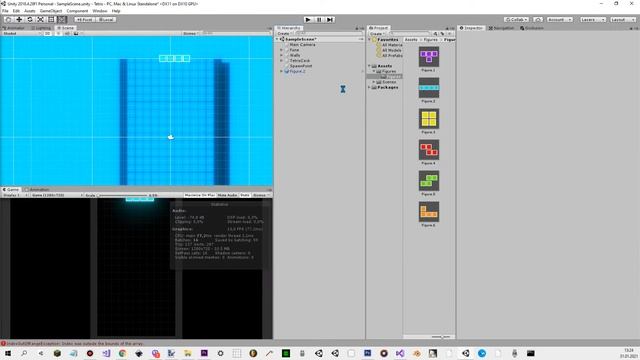Click the Figure 2 cyan line prefab

429,88
